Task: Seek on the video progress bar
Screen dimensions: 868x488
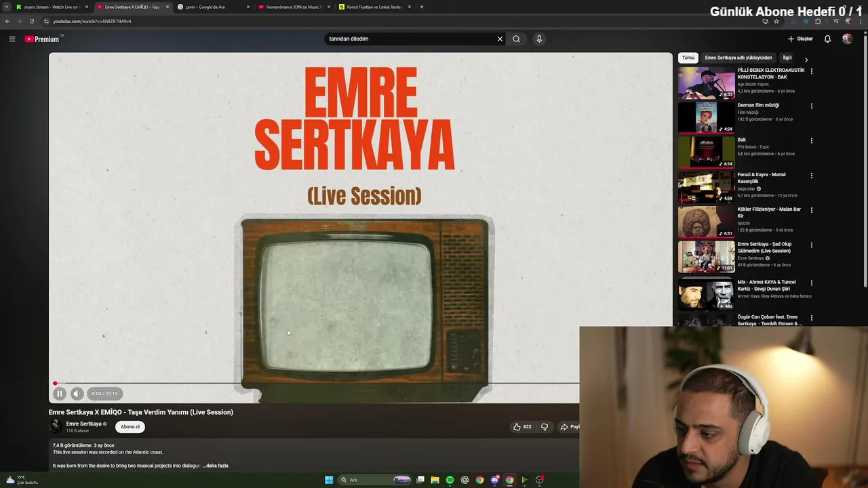Action: (317, 384)
